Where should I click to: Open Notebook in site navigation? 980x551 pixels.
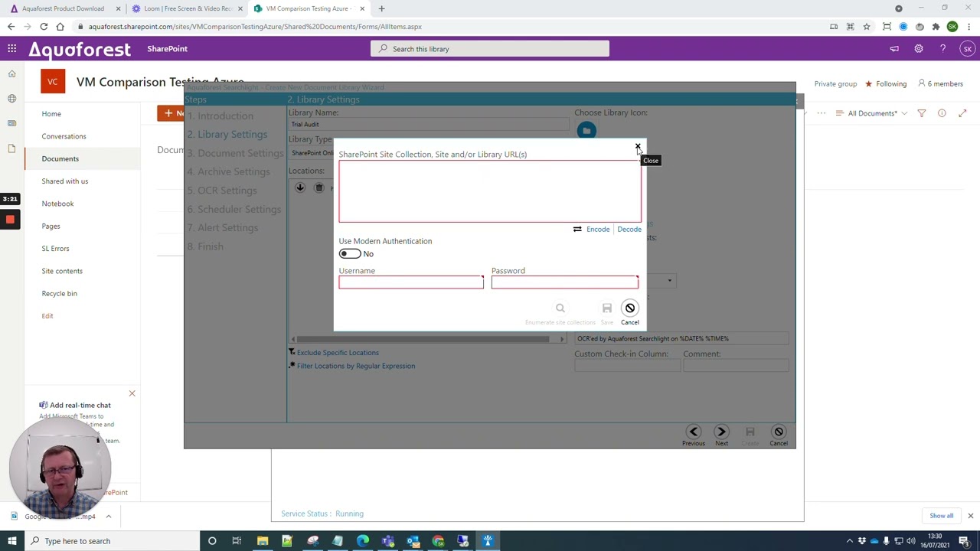point(57,204)
